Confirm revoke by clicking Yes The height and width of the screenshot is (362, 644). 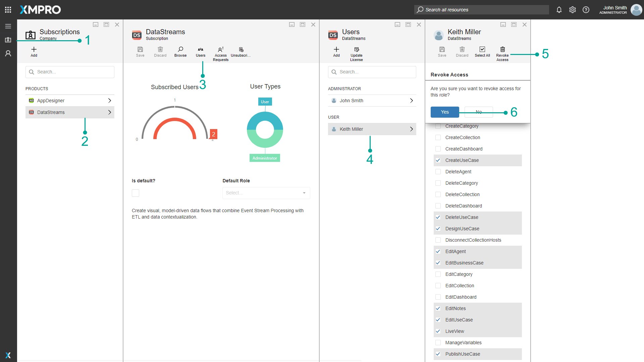[445, 112]
